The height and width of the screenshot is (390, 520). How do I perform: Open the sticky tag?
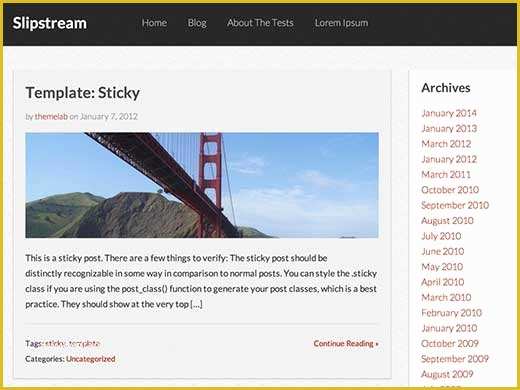click(x=55, y=344)
